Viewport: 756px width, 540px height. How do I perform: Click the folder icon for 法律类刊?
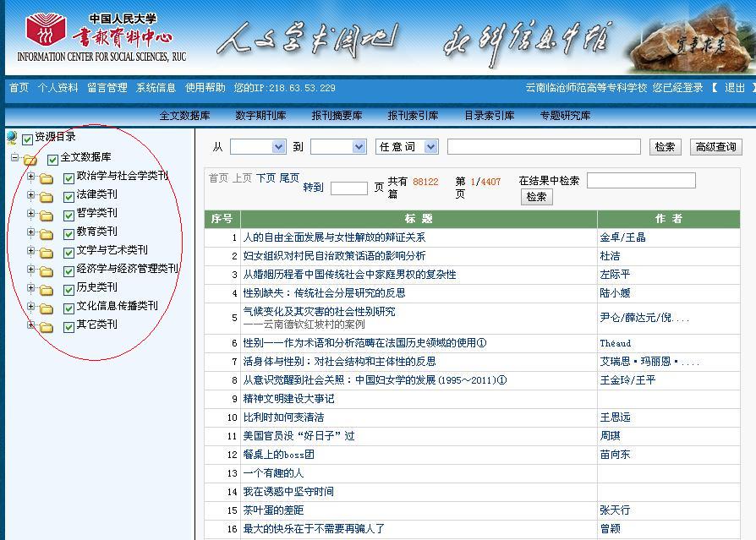[x=47, y=196]
